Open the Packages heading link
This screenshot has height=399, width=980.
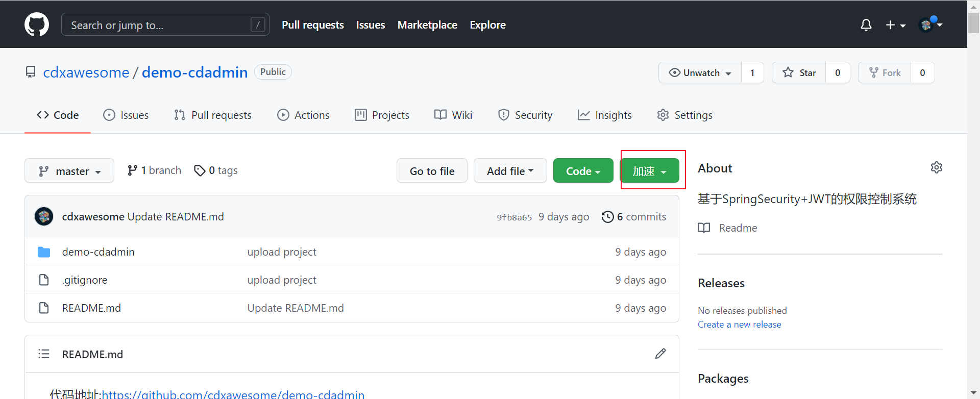click(x=723, y=379)
